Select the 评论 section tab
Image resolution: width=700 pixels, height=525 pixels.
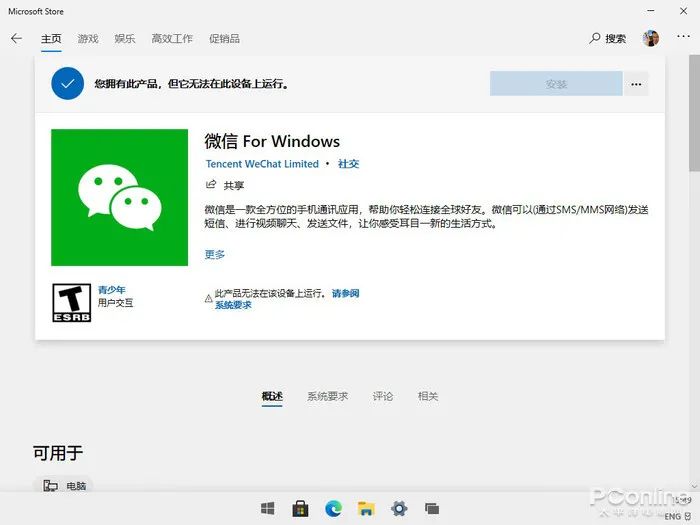(383, 396)
